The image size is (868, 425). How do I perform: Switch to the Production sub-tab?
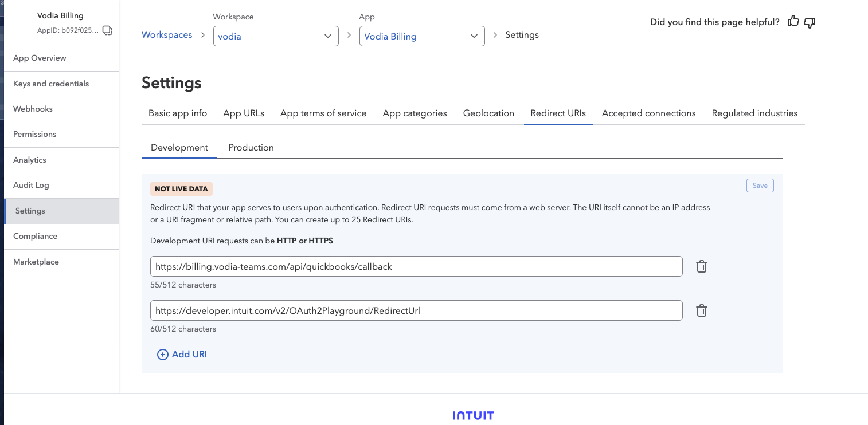pos(251,148)
